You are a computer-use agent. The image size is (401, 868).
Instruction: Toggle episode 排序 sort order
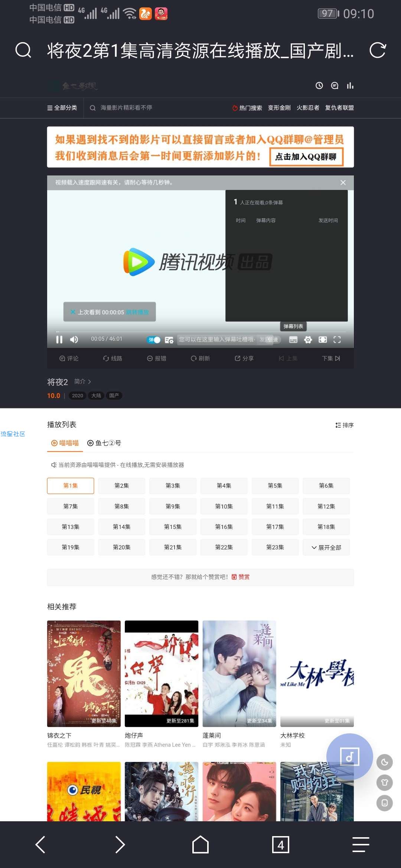click(x=345, y=425)
